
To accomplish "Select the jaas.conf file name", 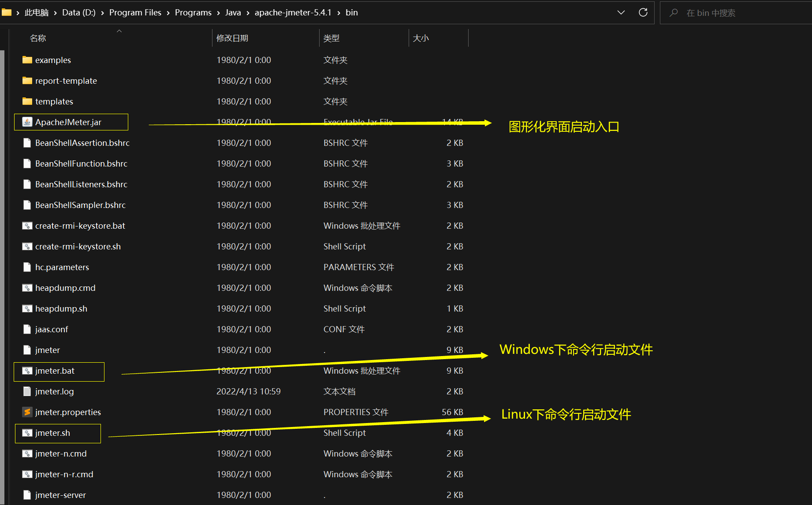I will [x=52, y=329].
